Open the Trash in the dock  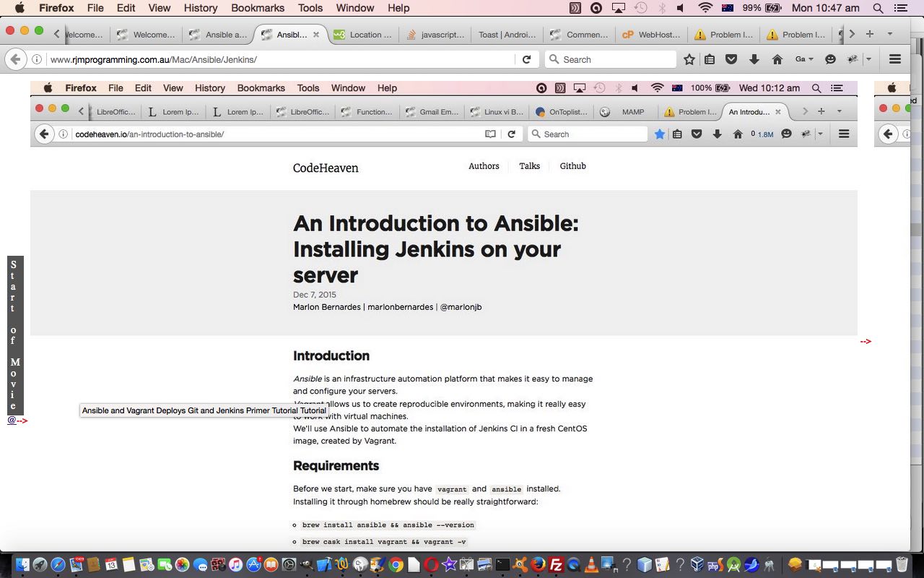tap(902, 564)
